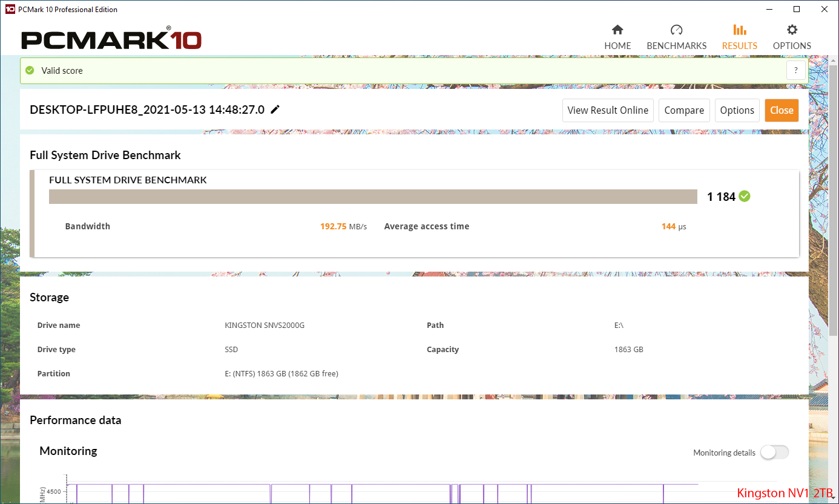Image resolution: width=839 pixels, height=504 pixels.
Task: Click the result name DESKTOP-LFPUHE8_2021-05-13
Action: coord(147,110)
